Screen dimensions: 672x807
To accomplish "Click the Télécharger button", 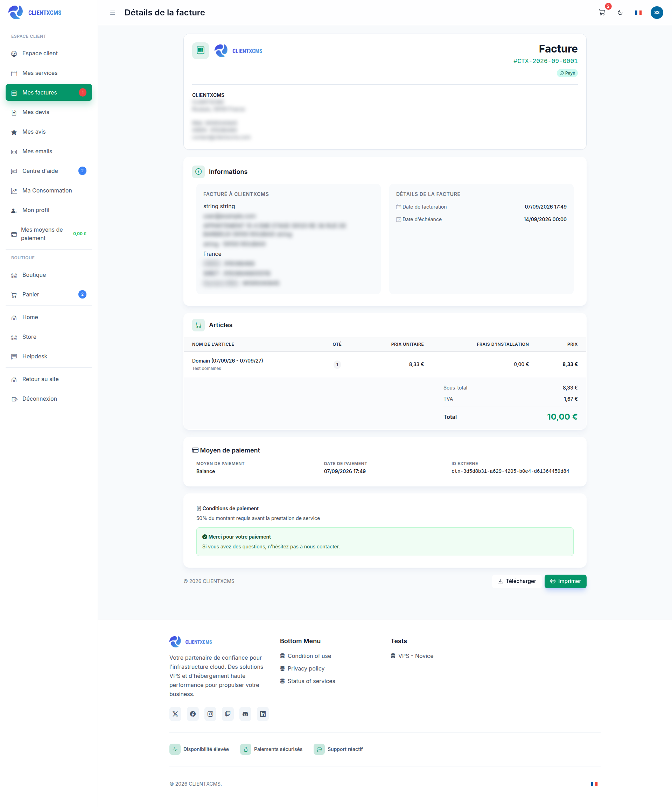I will tap(516, 581).
